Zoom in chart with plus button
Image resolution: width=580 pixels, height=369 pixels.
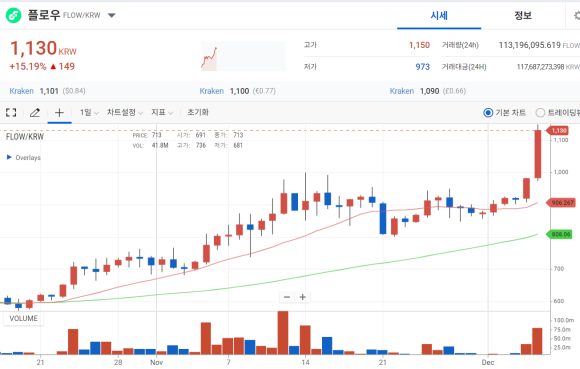point(303,297)
